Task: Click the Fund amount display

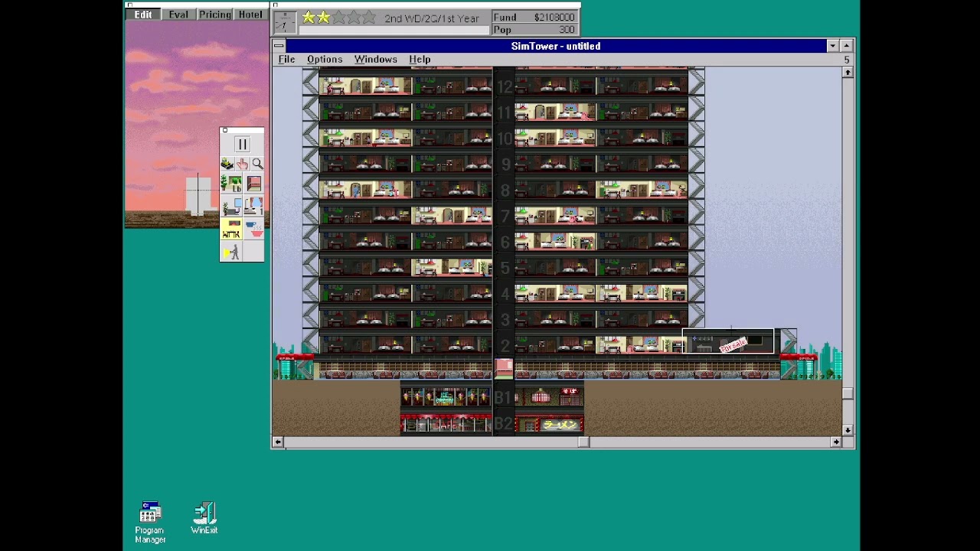Action: pos(534,17)
